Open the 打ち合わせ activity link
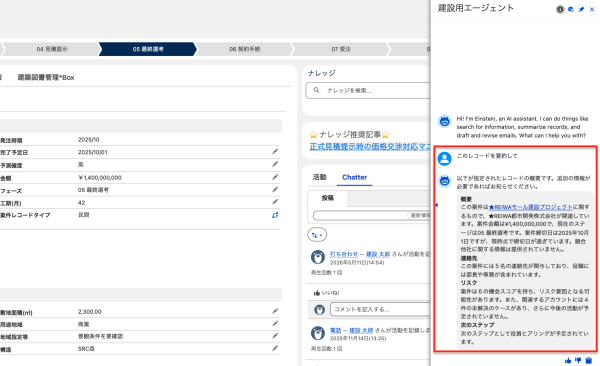This screenshot has height=366, width=600. pyautogui.click(x=344, y=254)
